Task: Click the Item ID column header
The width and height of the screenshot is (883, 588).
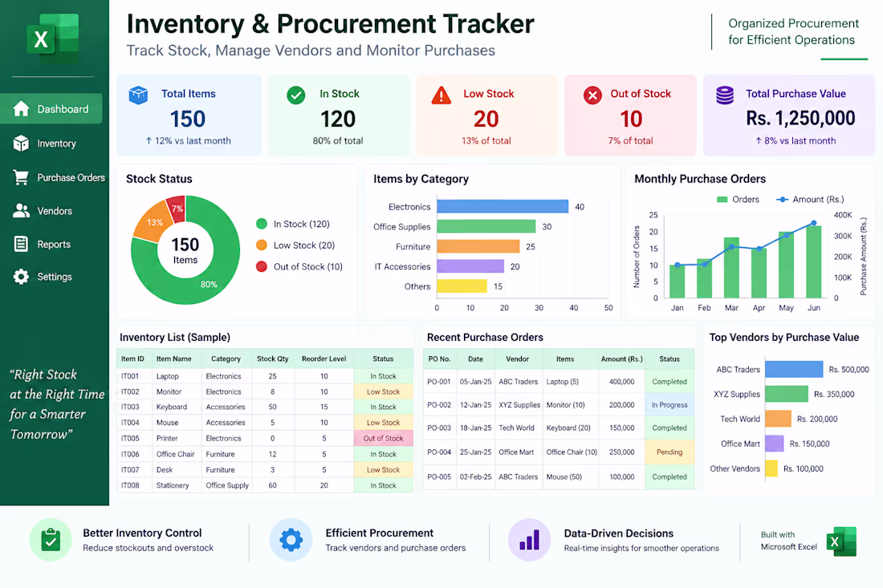Action: pos(132,359)
